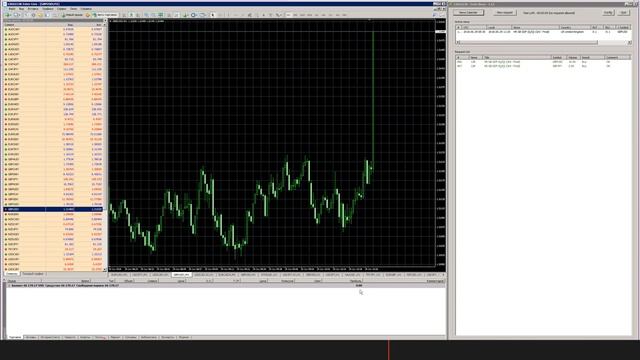Viewport: 640px width, 360px height.
Task: Click News Calendar button in right window
Action: point(469,13)
